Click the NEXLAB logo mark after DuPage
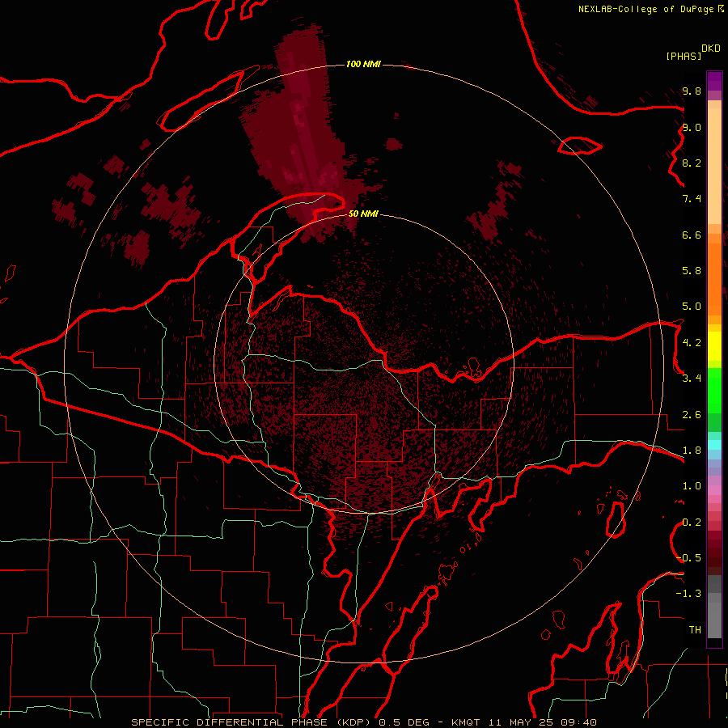 pos(721,9)
